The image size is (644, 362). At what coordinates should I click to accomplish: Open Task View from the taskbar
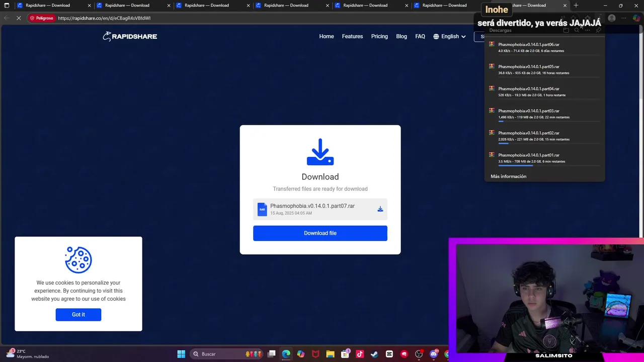tap(272, 354)
